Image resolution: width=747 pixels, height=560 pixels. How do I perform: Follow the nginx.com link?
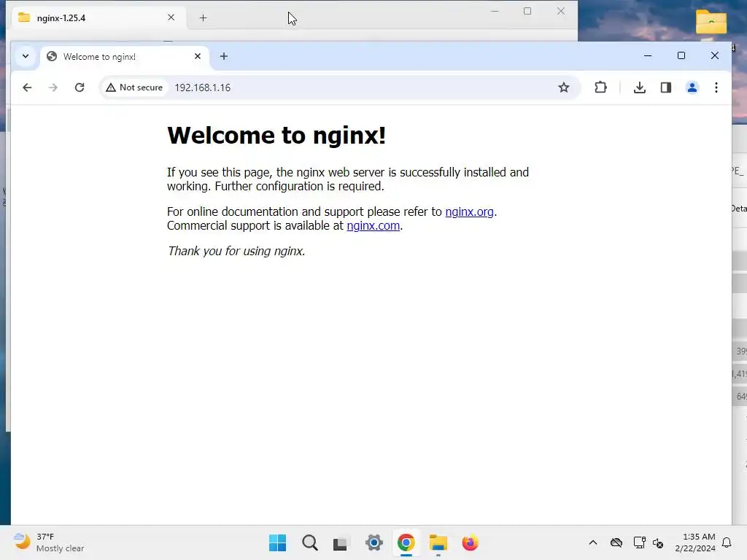tap(373, 226)
